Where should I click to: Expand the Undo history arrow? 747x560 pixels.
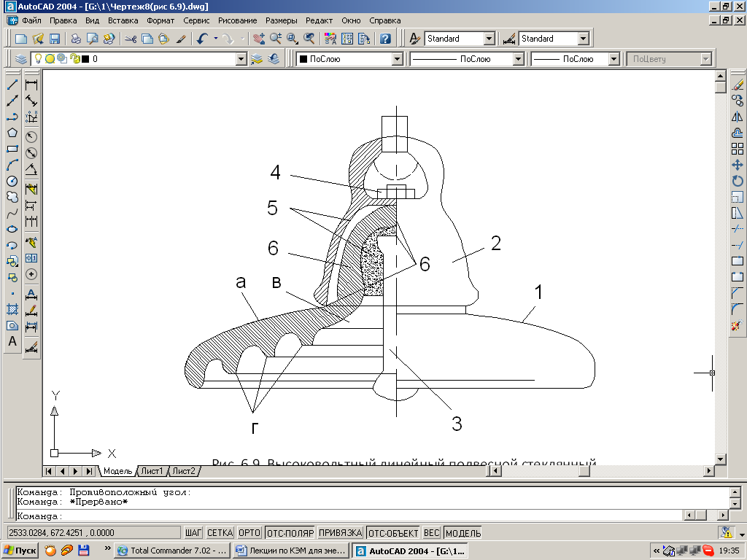[x=216, y=39]
